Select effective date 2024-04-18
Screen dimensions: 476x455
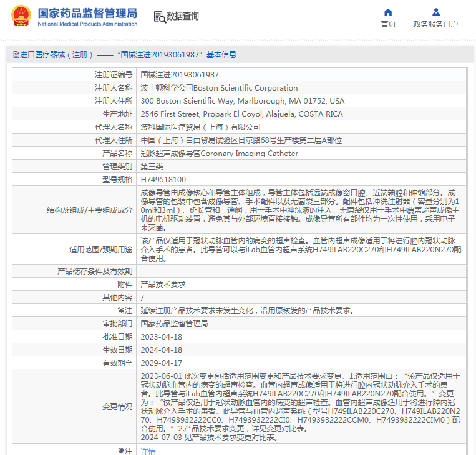[162, 350]
